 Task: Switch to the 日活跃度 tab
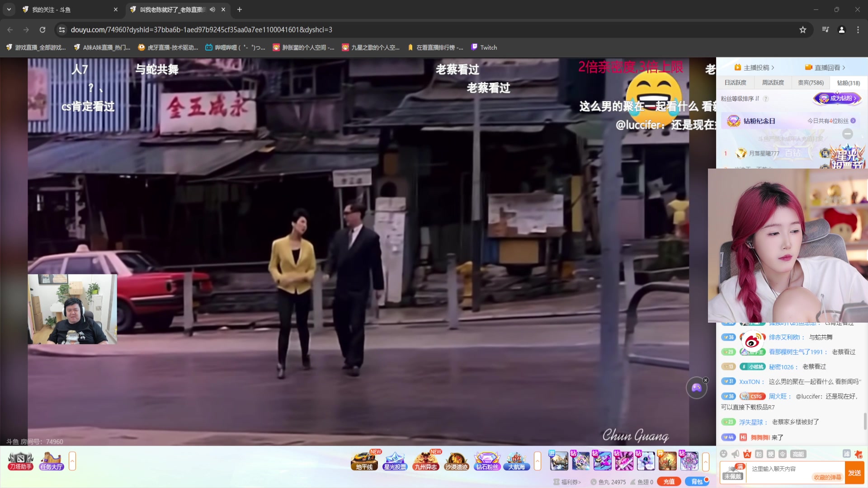(736, 83)
